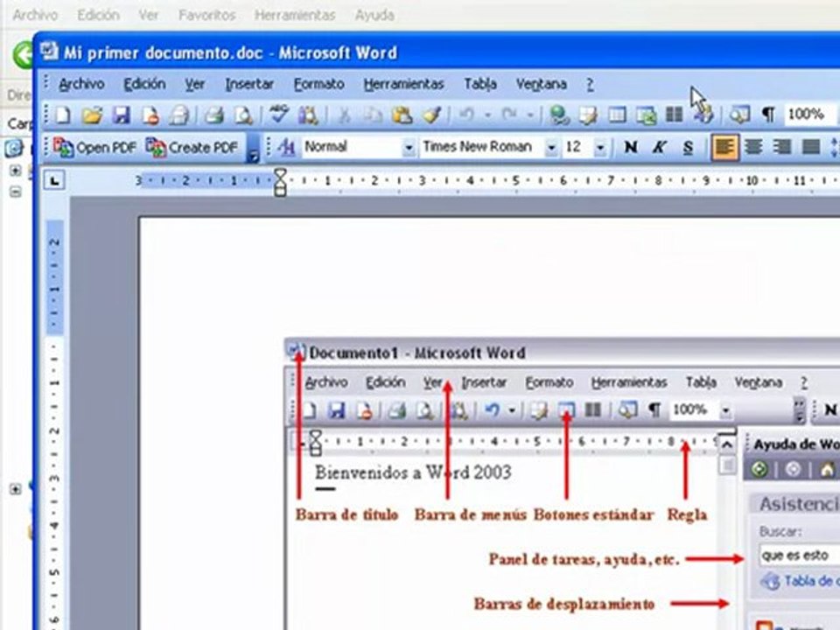Viewport: 840px width, 630px height.
Task: Save the document with the floppy icon
Action: pyautogui.click(x=121, y=115)
